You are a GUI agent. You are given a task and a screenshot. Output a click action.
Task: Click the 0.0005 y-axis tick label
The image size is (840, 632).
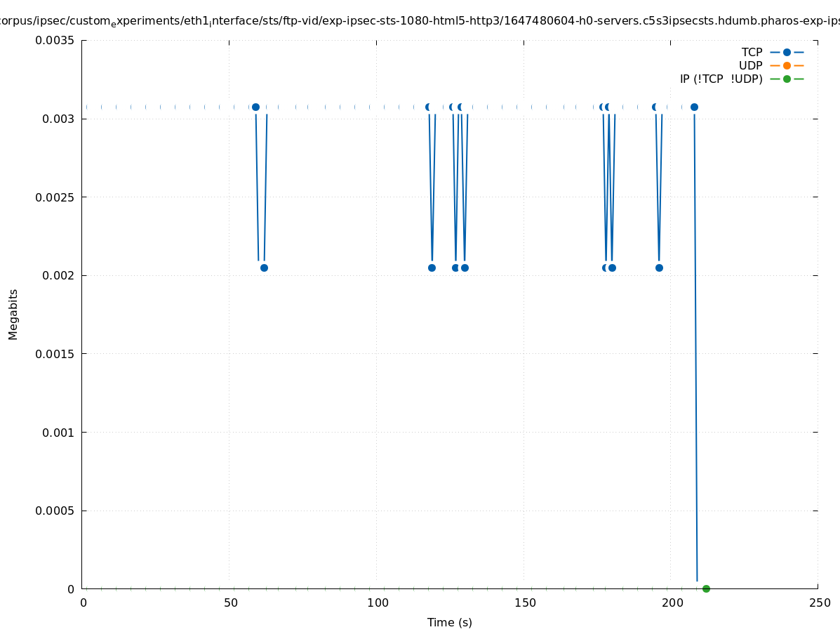coord(55,511)
